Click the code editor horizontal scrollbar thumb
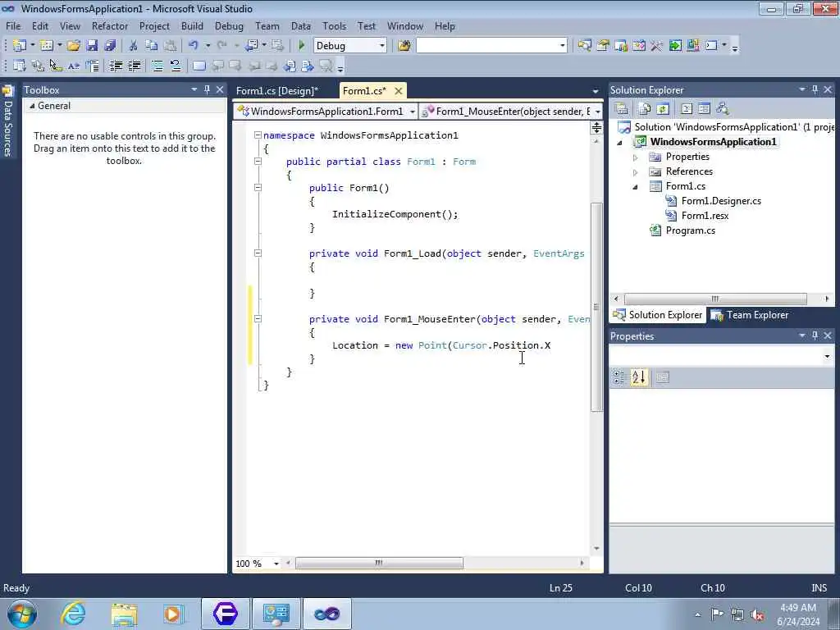The height and width of the screenshot is (630, 840). pos(379,563)
